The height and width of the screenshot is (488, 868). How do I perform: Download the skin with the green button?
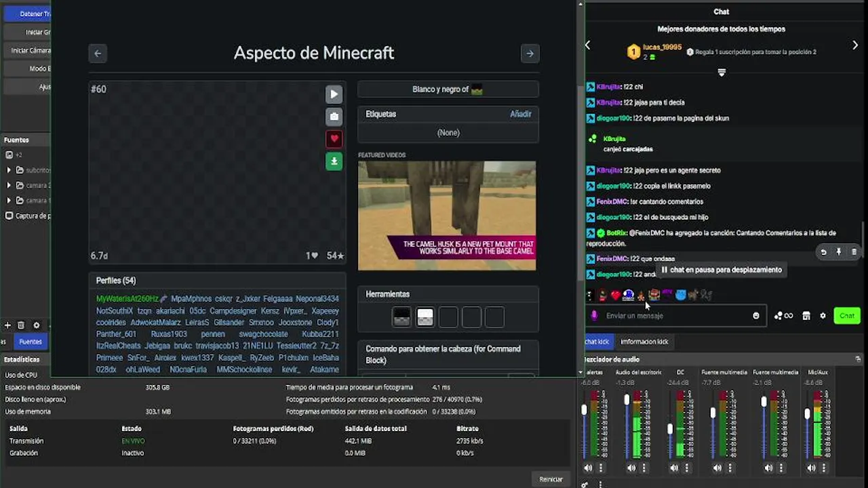tap(334, 161)
